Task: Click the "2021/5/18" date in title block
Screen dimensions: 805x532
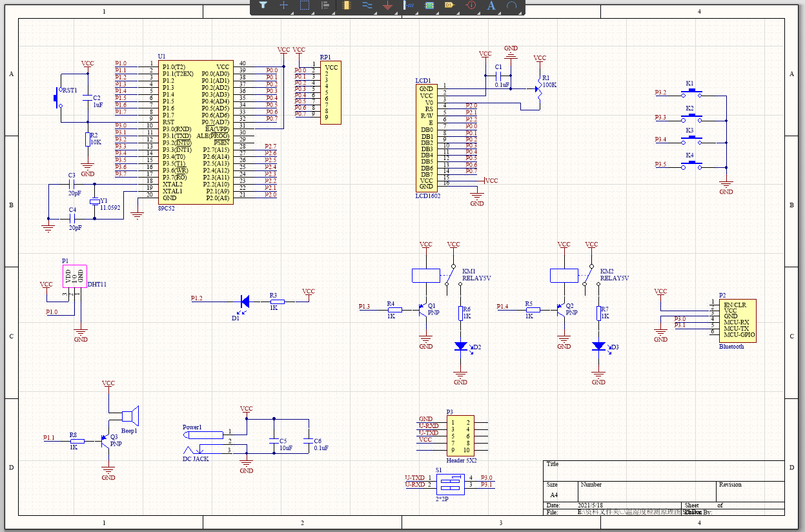Action: [x=591, y=505]
